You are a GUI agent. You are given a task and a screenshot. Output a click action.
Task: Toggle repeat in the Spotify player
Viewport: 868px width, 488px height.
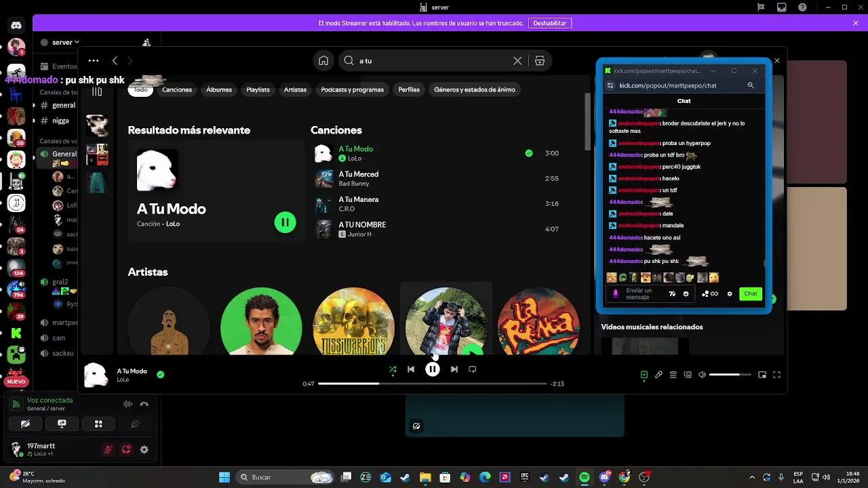[x=473, y=369]
